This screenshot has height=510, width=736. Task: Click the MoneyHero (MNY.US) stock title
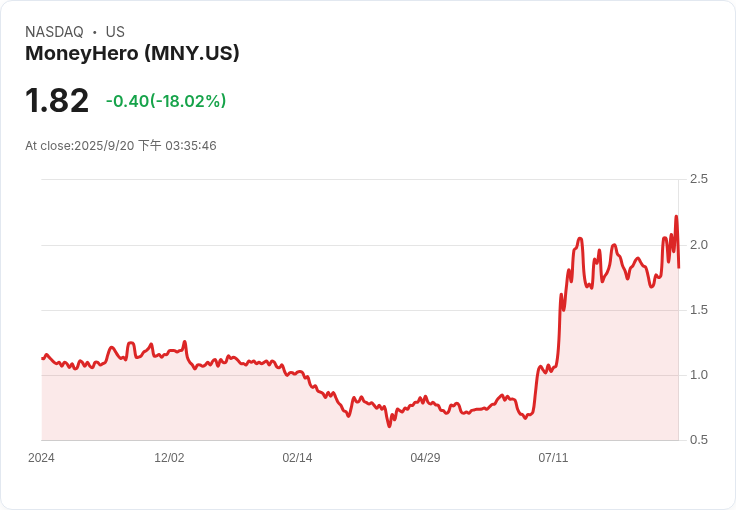pos(132,54)
